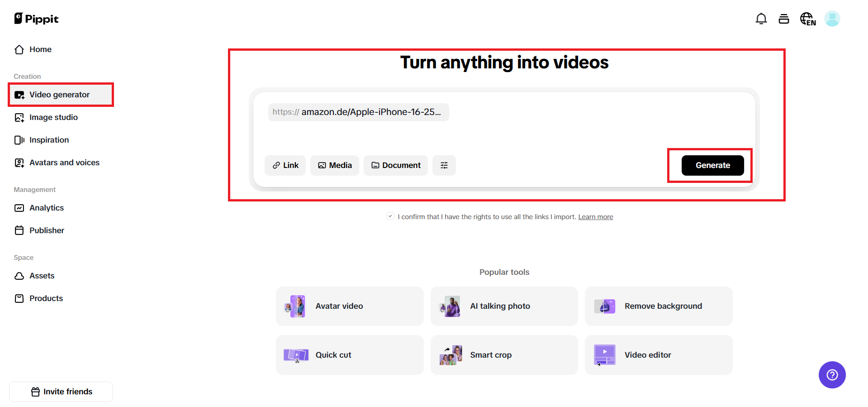
Task: Click the amazon.de URL chip
Action: [x=359, y=112]
